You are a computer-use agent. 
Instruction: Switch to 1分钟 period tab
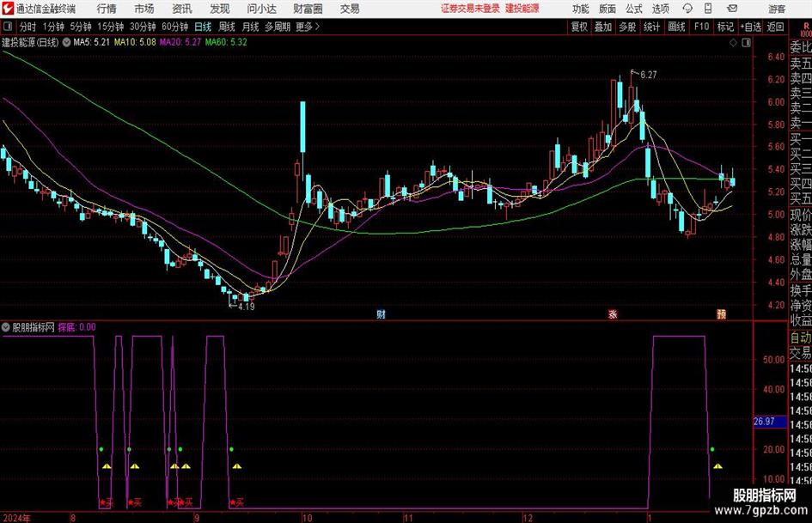point(53,27)
